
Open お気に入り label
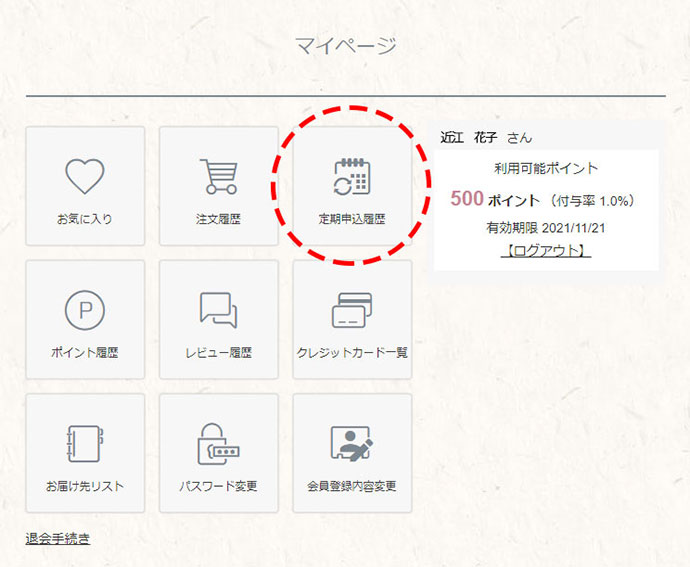click(x=85, y=218)
